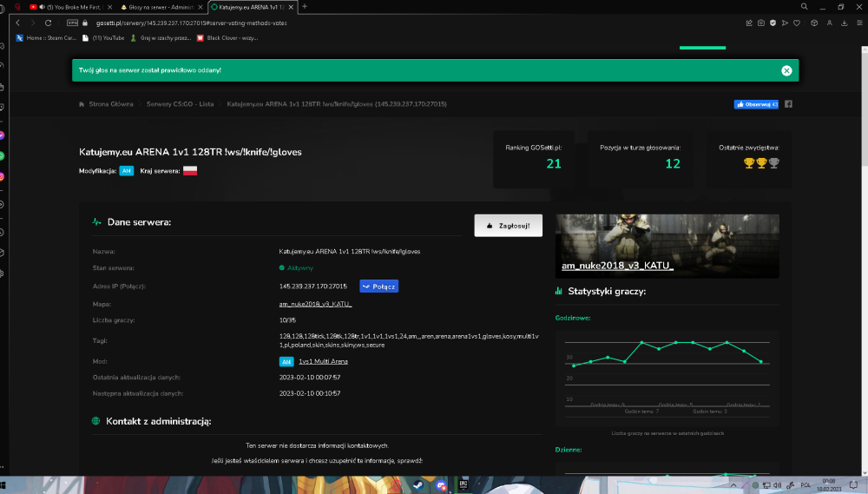The height and width of the screenshot is (494, 868).
Task: Open the tab search magnifier icon
Action: coord(805,7)
